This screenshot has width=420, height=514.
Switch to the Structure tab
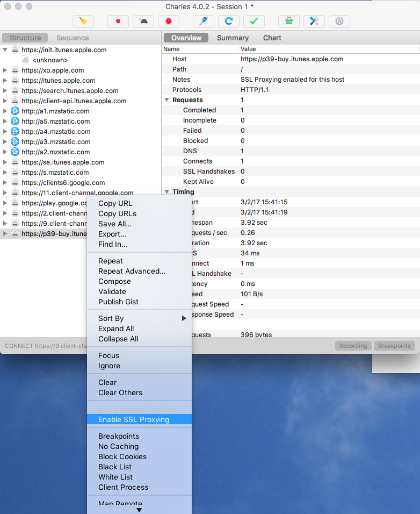25,38
